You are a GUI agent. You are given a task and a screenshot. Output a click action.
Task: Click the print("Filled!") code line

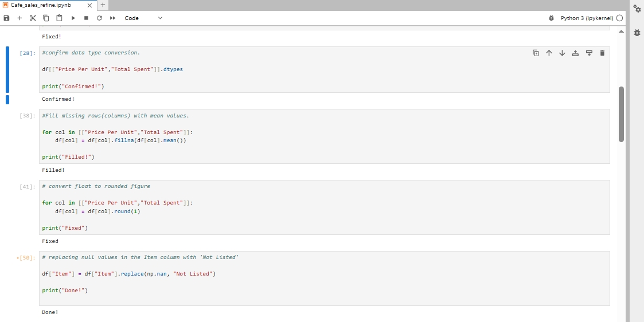(x=68, y=157)
